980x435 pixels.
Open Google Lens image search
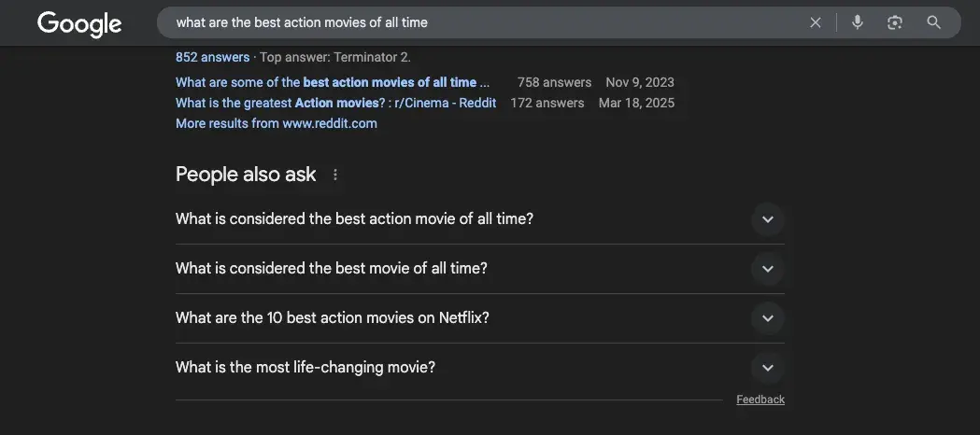895,22
